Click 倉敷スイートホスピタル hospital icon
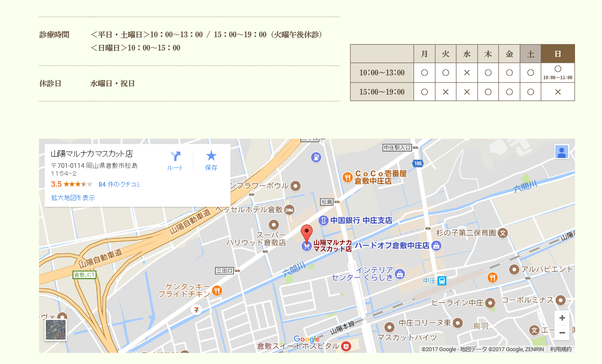602x364 pixels. [x=346, y=346]
